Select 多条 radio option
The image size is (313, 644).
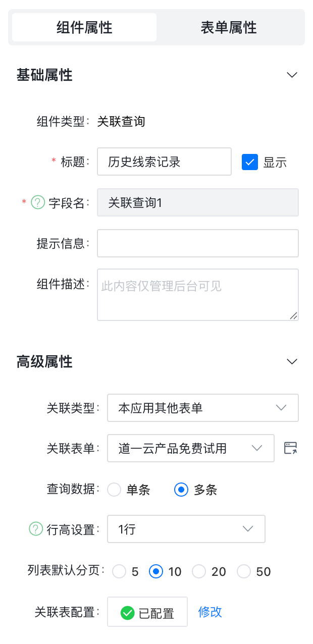tap(181, 490)
